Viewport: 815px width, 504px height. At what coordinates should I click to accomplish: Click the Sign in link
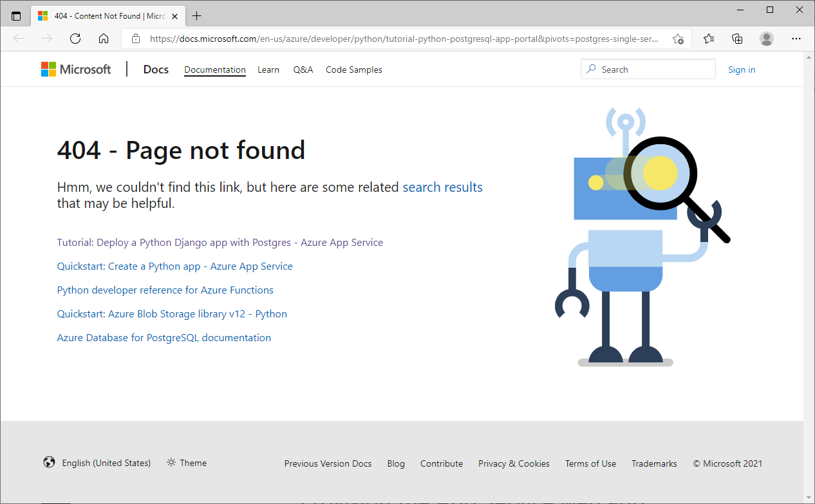pyautogui.click(x=742, y=70)
